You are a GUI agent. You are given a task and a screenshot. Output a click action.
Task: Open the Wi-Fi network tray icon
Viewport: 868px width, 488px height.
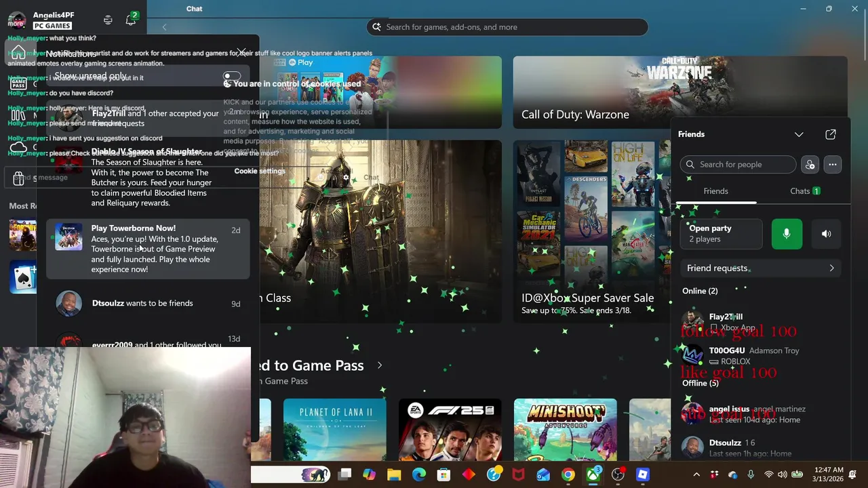pyautogui.click(x=768, y=474)
